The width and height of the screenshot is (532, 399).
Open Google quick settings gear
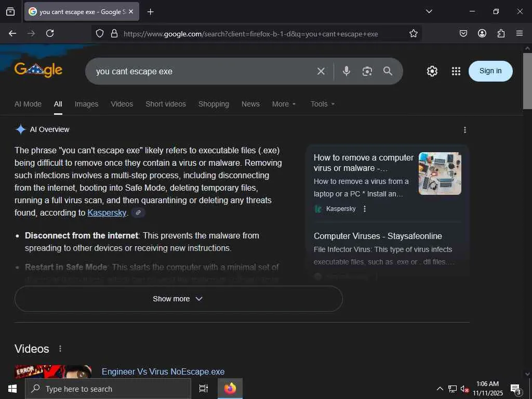pos(432,71)
